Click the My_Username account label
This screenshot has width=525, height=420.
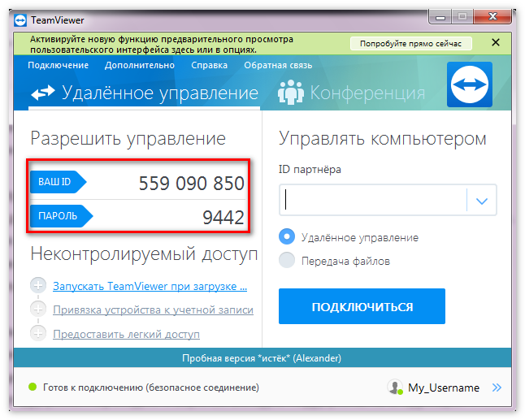pos(444,388)
